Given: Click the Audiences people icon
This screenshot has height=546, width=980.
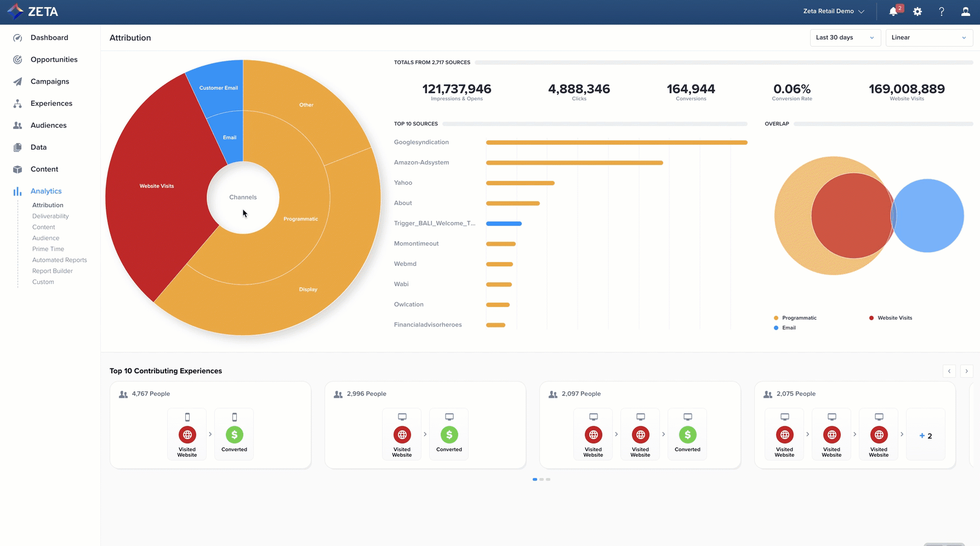Looking at the screenshot, I should (x=18, y=126).
